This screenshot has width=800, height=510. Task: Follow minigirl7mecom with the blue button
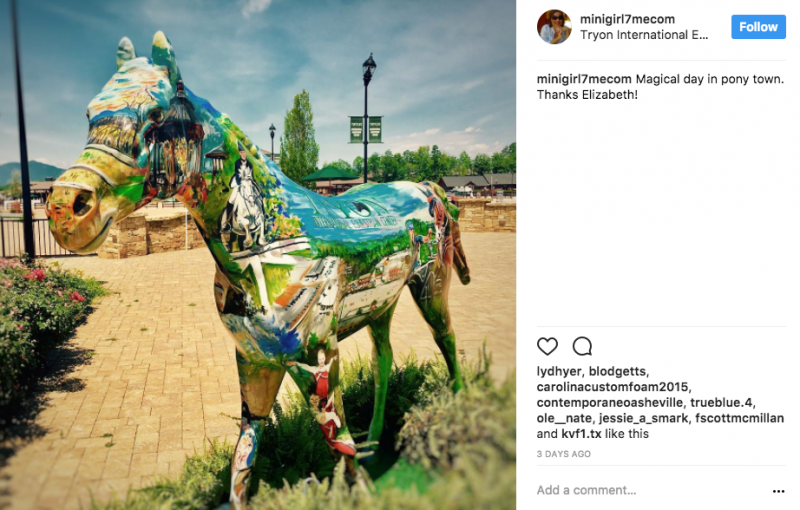tap(758, 27)
